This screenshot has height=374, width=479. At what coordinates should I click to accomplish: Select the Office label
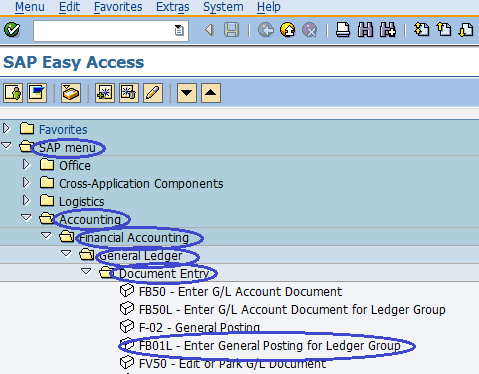tap(75, 165)
